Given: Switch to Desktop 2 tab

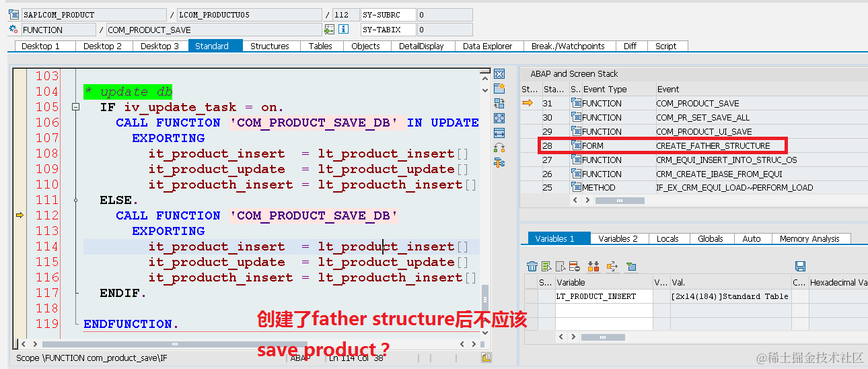Looking at the screenshot, I should 103,46.
